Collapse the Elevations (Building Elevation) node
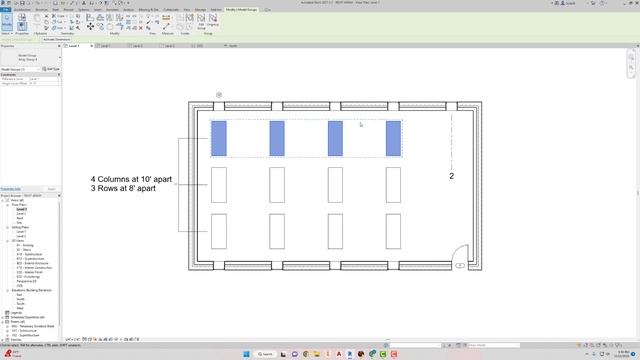 click(7, 290)
